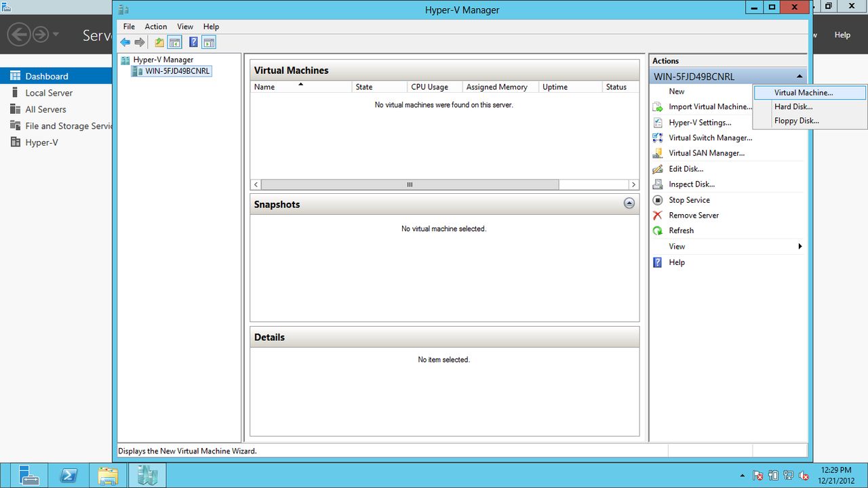Open File Explorer from the taskbar
This screenshot has width=868, height=488.
point(107,475)
